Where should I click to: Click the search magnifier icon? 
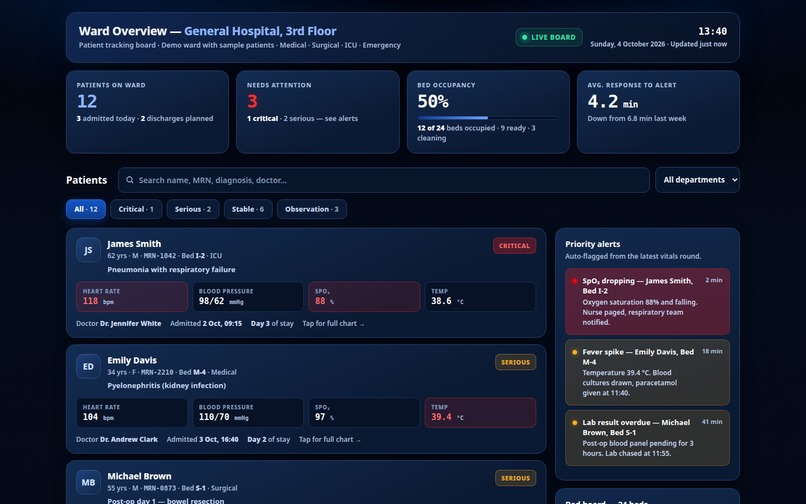(130, 180)
